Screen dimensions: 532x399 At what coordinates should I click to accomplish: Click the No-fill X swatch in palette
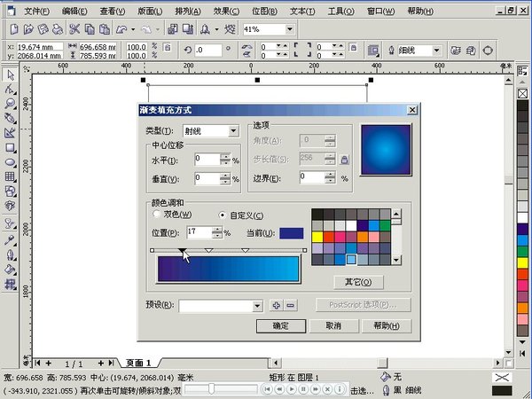522,94
